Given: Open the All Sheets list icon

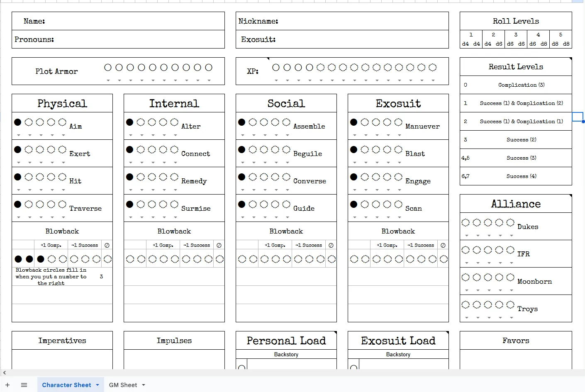Looking at the screenshot, I should pyautogui.click(x=24, y=385).
